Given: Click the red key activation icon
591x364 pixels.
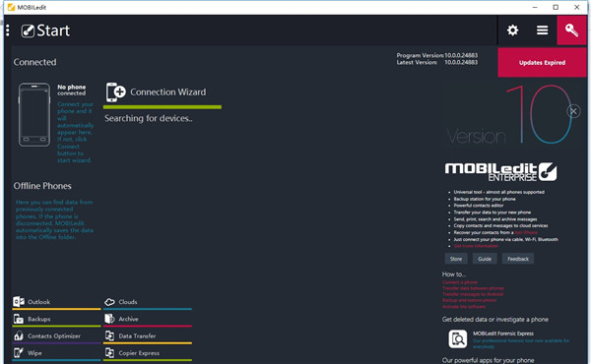Looking at the screenshot, I should click(x=571, y=30).
